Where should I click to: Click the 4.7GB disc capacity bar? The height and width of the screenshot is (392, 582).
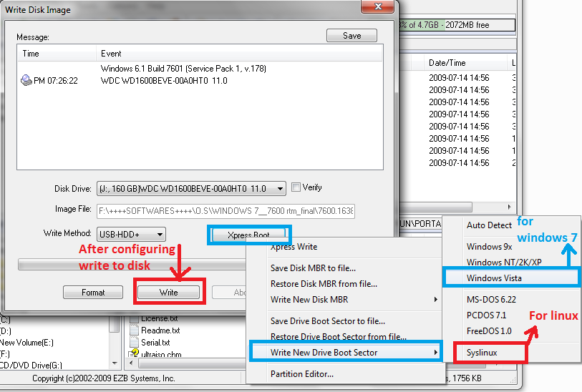457,25
